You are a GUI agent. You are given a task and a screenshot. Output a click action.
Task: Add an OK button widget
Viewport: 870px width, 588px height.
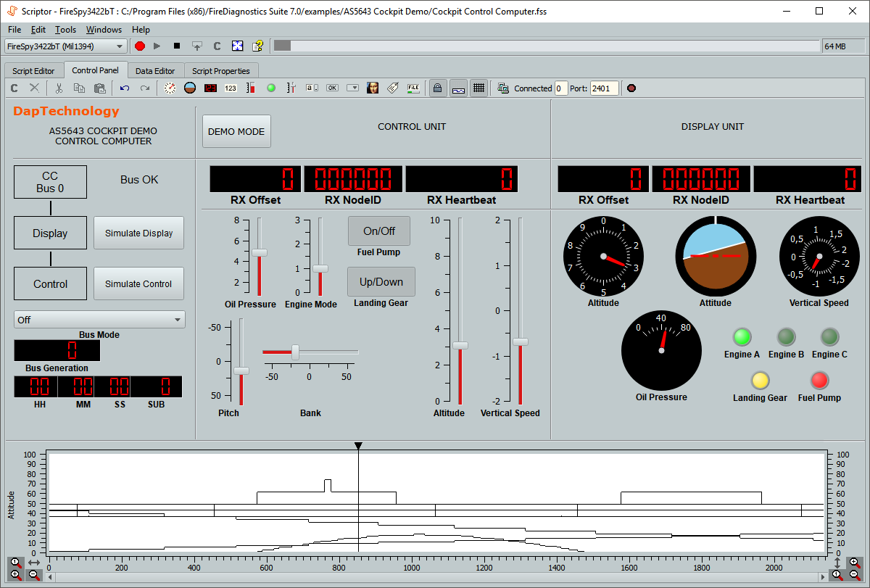[332, 88]
